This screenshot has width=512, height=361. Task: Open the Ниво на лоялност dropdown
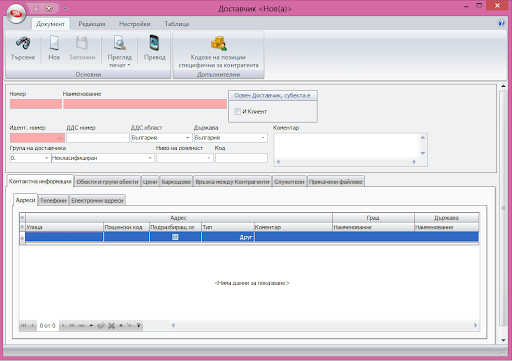(x=209, y=158)
